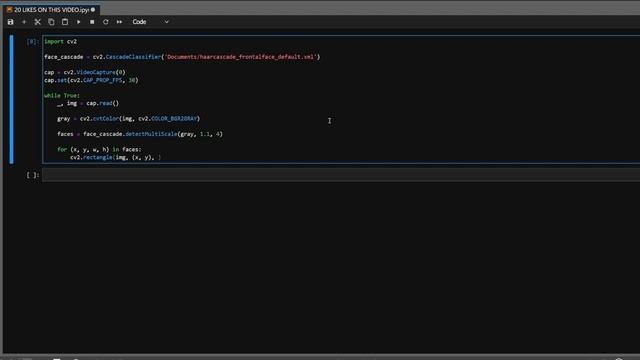This screenshot has height=360, width=640.
Task: Click the 'for (x, y, w, h) in faces:' line
Action: click(99, 149)
